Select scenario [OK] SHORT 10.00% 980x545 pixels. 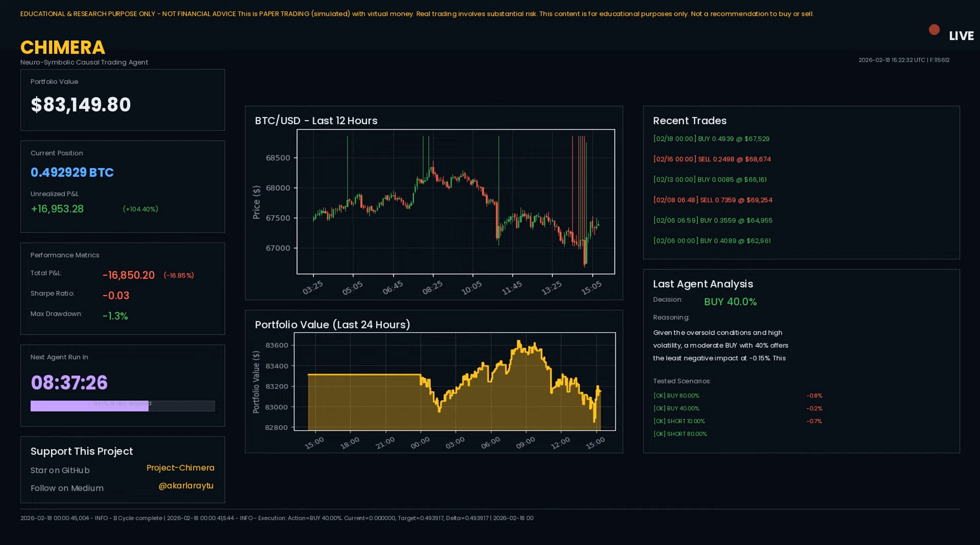(679, 421)
